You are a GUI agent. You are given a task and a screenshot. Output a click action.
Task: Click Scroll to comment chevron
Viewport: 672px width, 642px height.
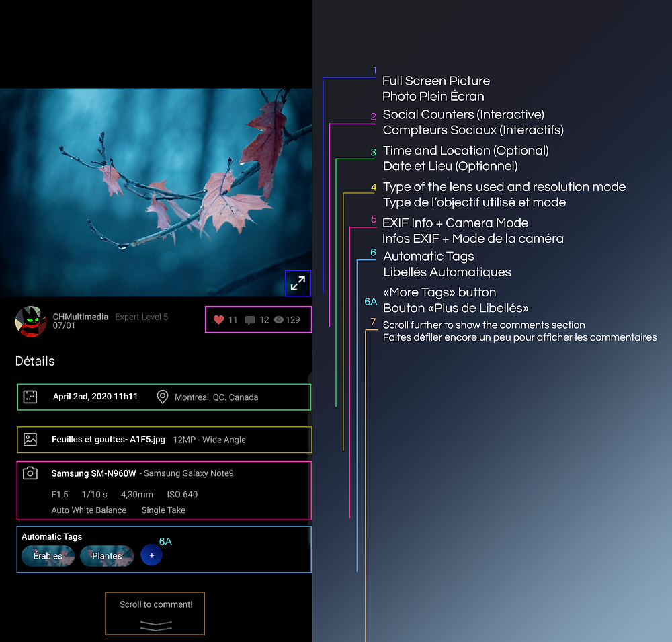pyautogui.click(x=156, y=626)
